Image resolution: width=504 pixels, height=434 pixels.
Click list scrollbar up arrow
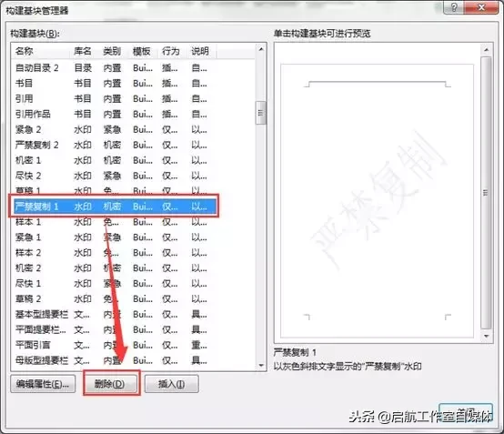(x=261, y=49)
